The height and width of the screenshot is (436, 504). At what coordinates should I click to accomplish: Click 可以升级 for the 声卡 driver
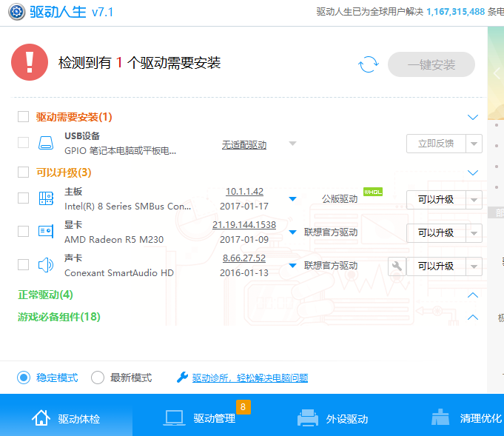[436, 266]
